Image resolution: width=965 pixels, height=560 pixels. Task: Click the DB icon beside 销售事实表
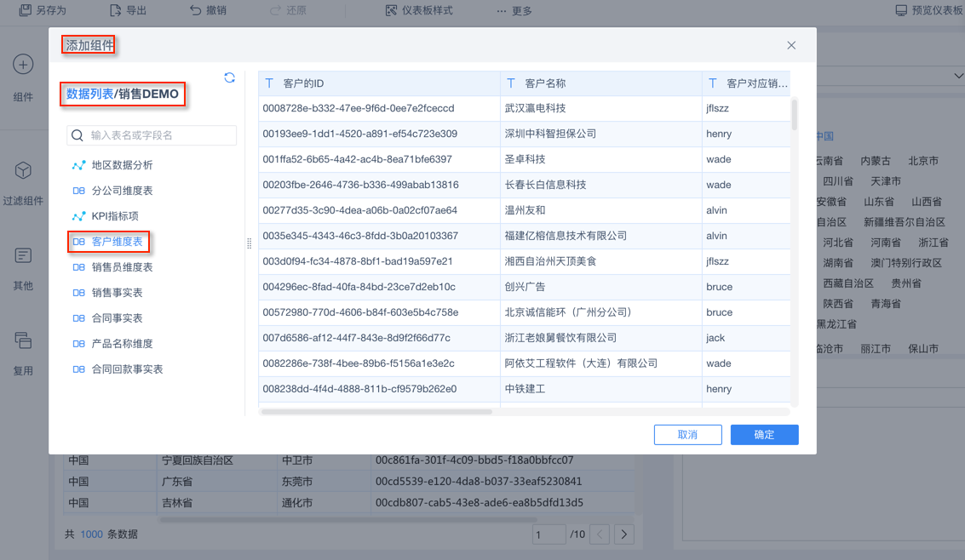pos(78,293)
